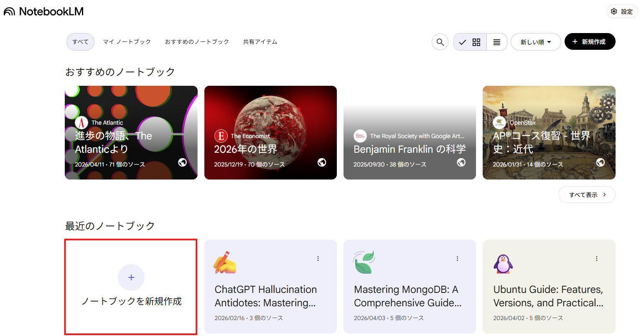The image size is (644, 336).
Task: Select the すべて filter chip
Action: (80, 42)
